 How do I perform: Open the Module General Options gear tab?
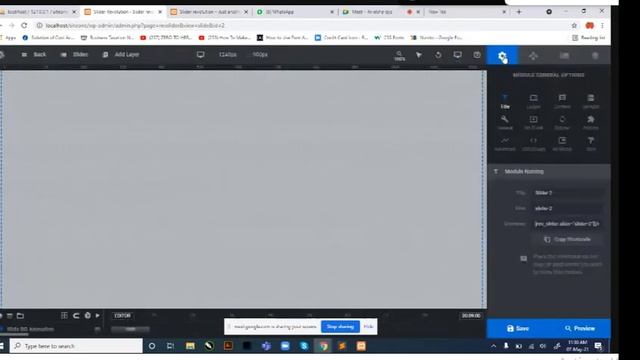(x=502, y=56)
